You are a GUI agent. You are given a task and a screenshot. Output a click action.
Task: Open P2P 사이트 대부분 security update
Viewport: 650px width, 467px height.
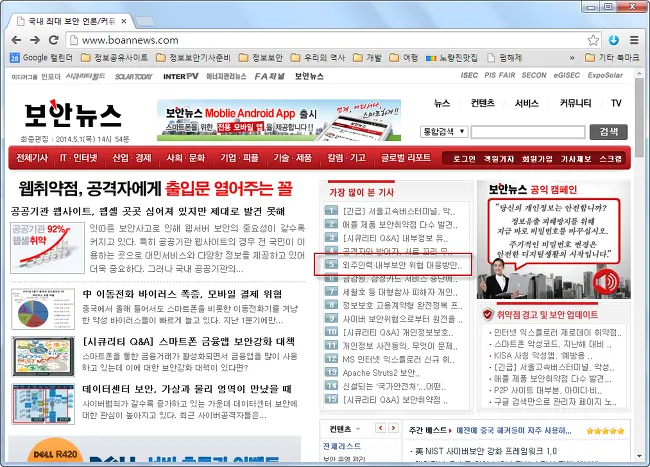[548, 390]
